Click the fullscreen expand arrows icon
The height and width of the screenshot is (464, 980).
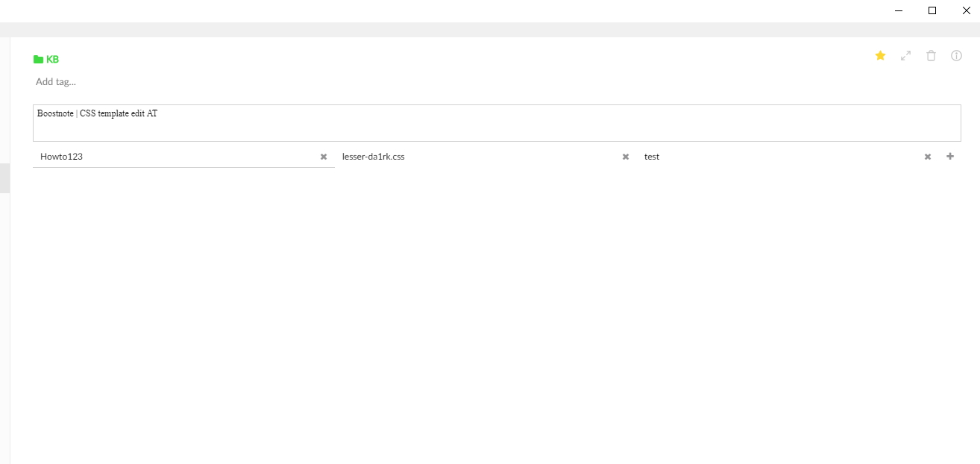(x=905, y=55)
